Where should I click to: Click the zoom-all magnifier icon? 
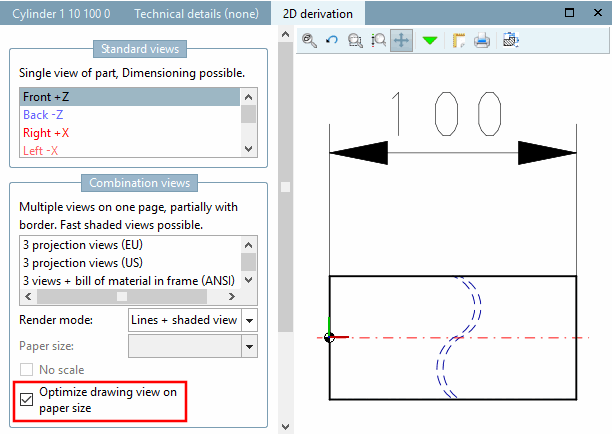pyautogui.click(x=309, y=40)
